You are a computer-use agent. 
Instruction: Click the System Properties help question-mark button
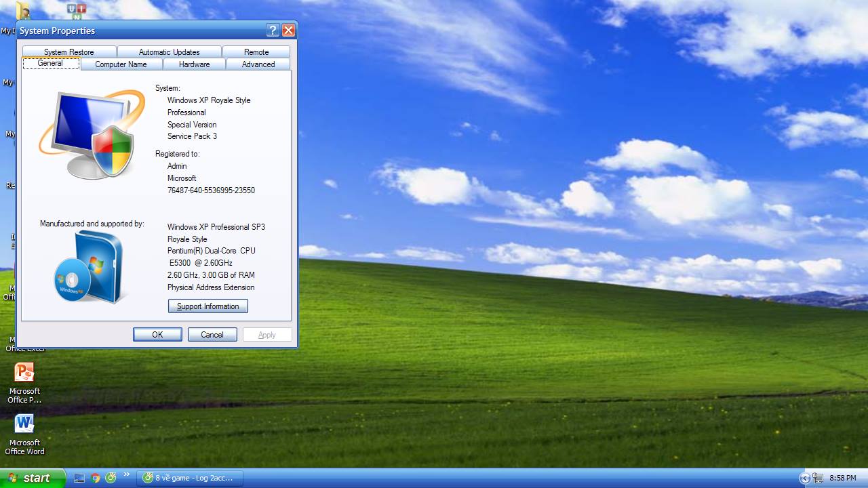pos(273,30)
